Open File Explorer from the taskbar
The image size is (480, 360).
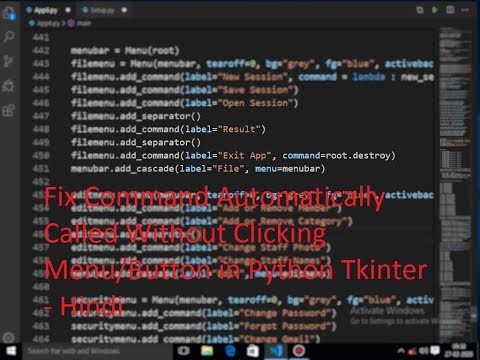(207, 351)
